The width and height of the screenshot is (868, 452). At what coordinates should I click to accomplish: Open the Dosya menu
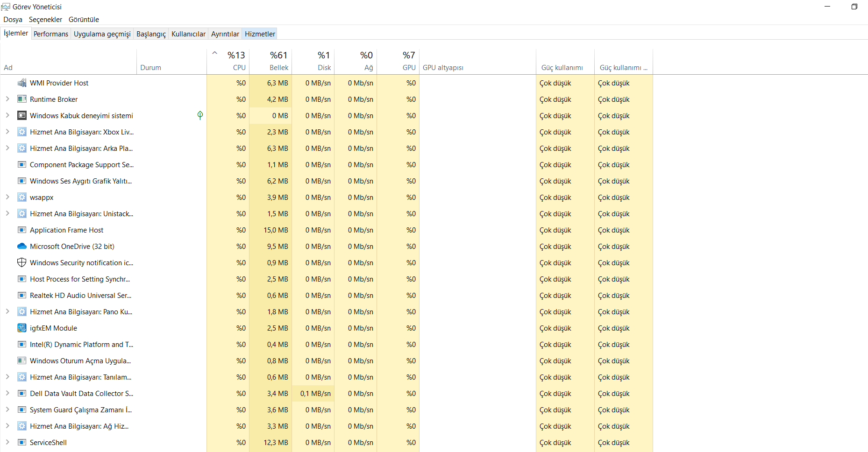point(13,20)
